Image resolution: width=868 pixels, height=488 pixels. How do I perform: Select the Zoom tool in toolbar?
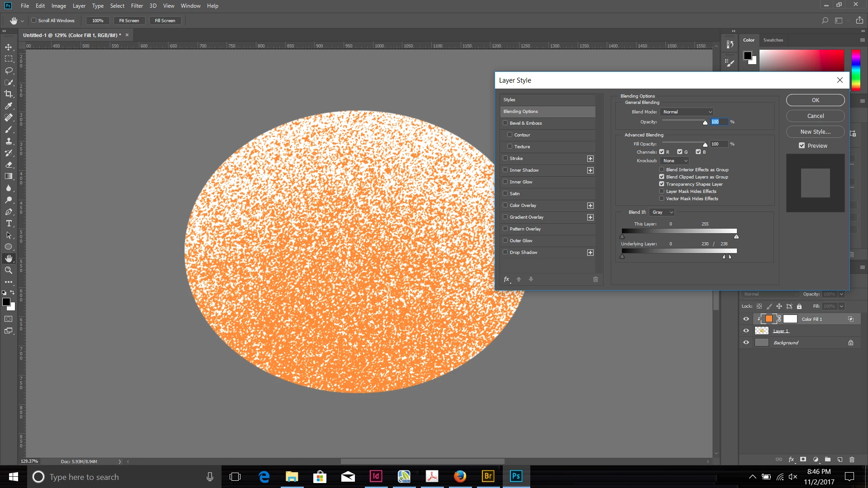click(9, 270)
